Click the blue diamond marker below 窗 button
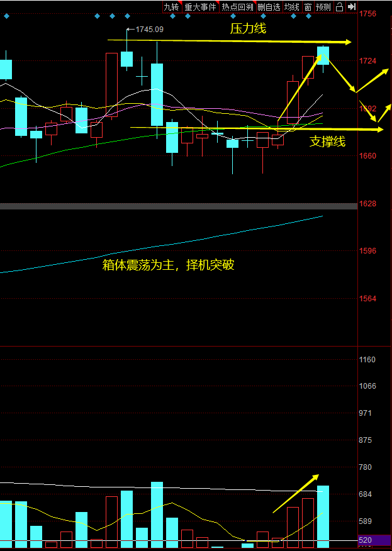 (x=309, y=16)
